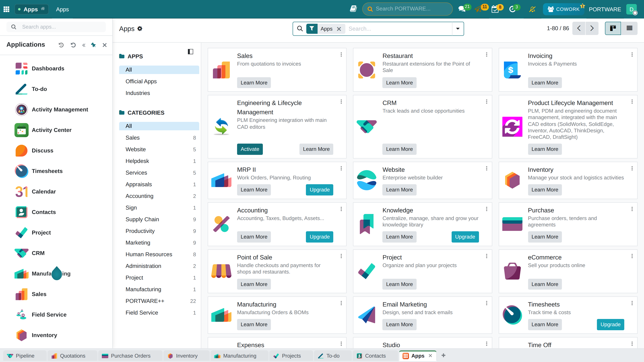Select the Supply Chain category
The image size is (644, 362).
[x=159, y=219]
